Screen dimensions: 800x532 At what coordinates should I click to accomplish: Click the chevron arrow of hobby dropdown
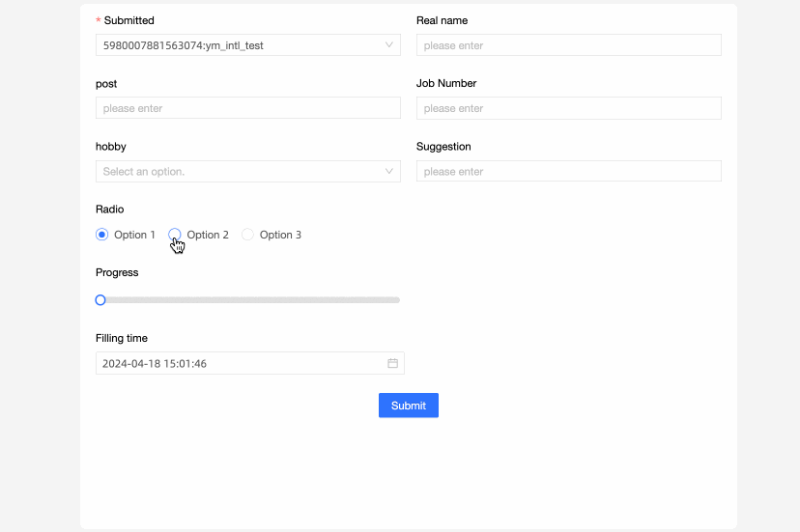[x=389, y=172]
